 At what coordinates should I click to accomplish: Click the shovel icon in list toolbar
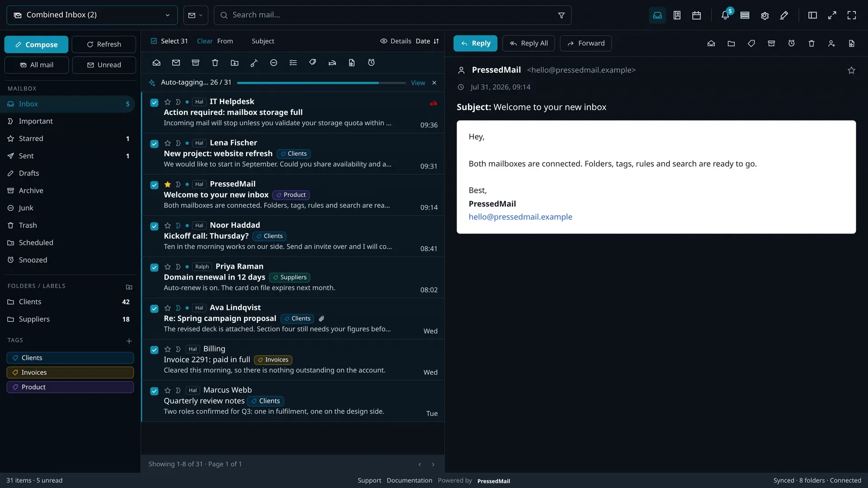254,63
